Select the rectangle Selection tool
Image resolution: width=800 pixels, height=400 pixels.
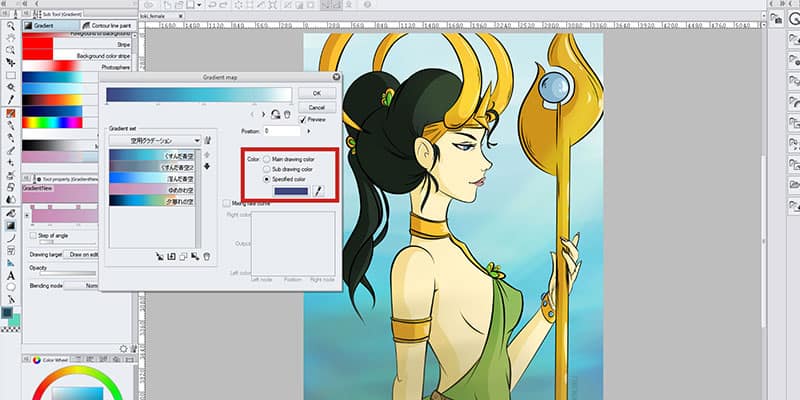click(10, 75)
